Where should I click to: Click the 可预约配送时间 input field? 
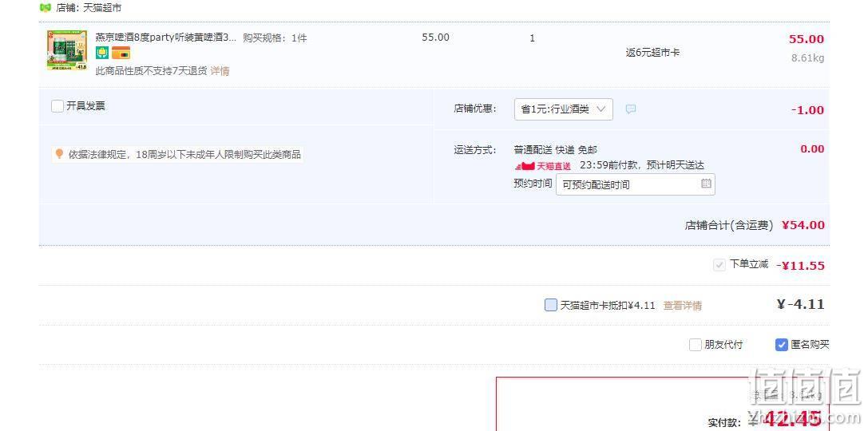click(x=636, y=184)
